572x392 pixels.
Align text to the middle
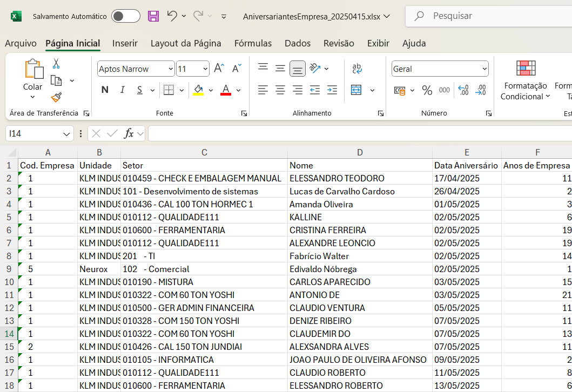point(280,69)
